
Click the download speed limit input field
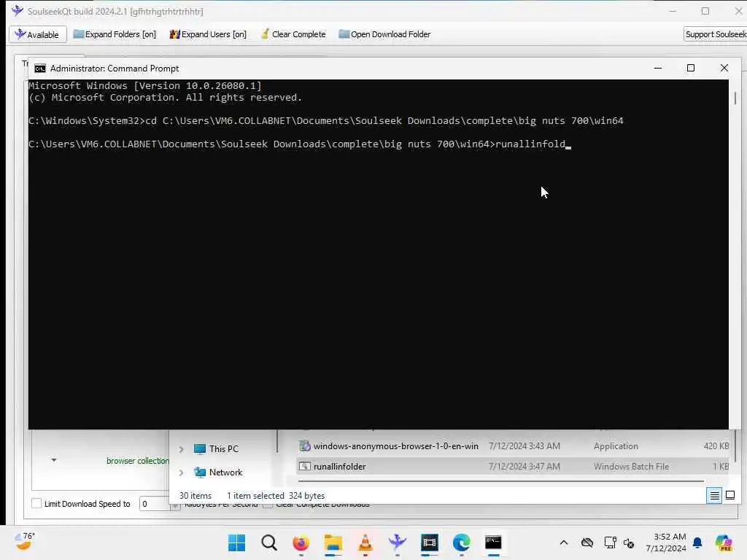tap(155, 504)
